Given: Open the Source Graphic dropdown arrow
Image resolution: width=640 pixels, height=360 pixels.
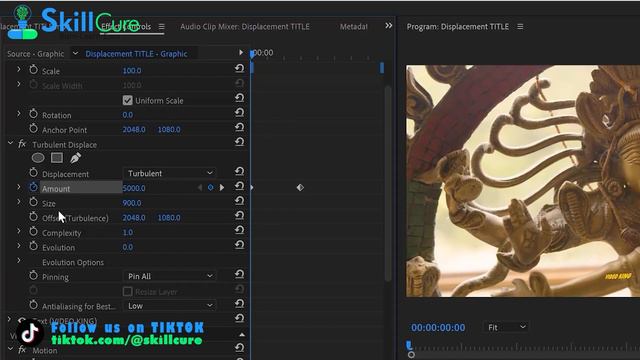Looking at the screenshot, I should [x=75, y=53].
